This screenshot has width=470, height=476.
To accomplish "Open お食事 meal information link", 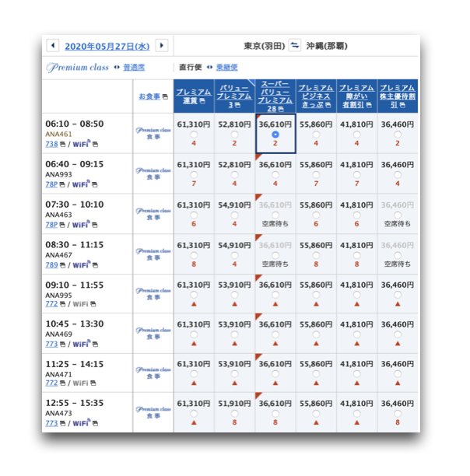I will pyautogui.click(x=149, y=96).
